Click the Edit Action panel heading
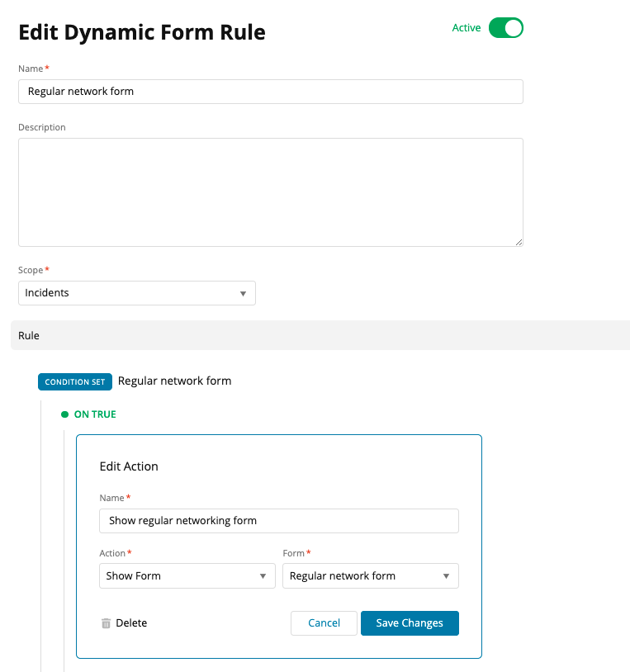The height and width of the screenshot is (672, 630). 129,466
